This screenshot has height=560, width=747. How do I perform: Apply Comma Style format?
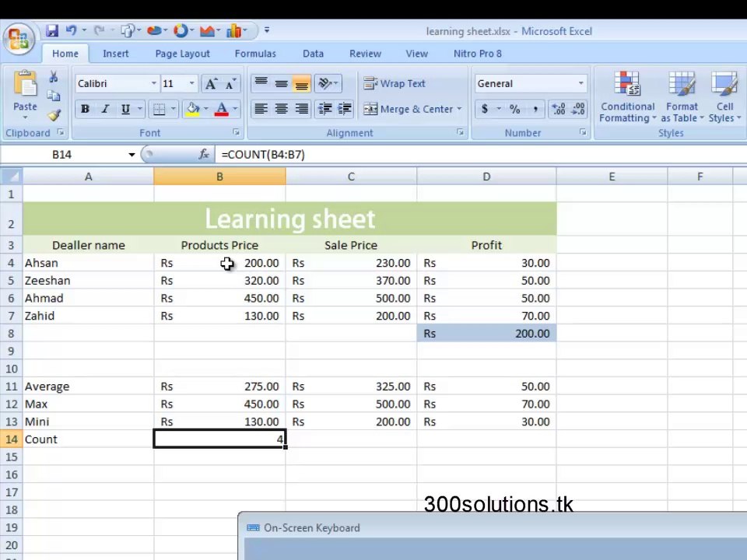point(535,109)
